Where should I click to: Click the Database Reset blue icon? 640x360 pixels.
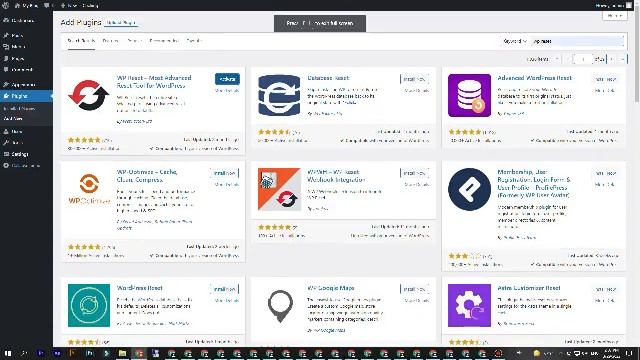coord(279,96)
